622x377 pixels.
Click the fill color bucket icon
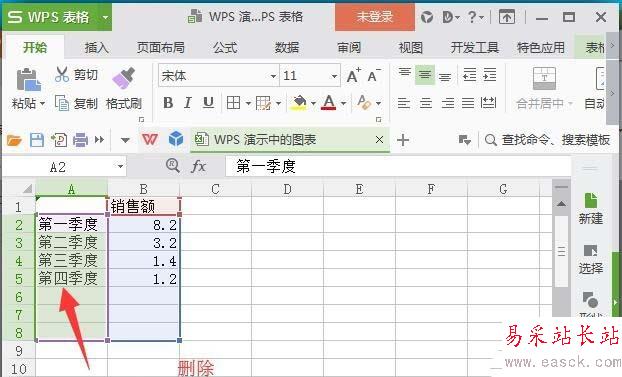click(299, 103)
